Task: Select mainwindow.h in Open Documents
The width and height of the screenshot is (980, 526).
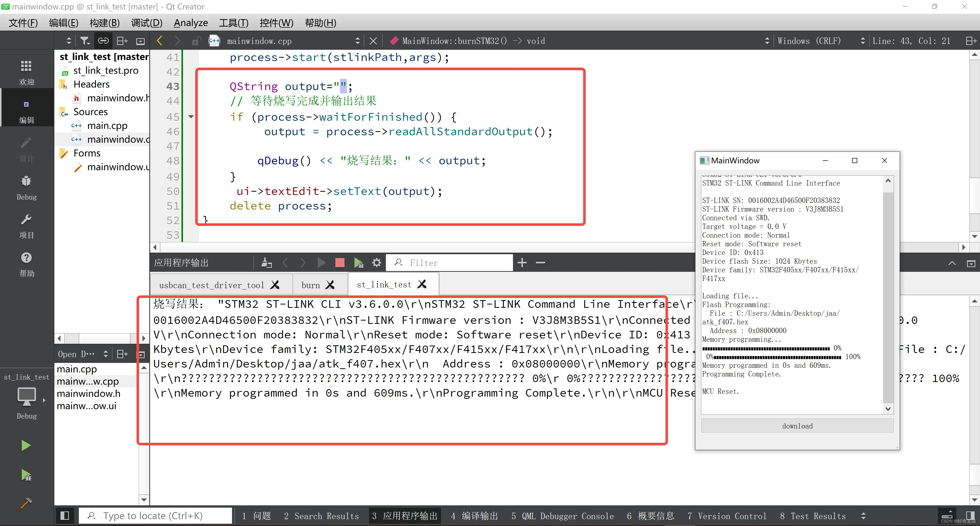Action: coord(88,393)
